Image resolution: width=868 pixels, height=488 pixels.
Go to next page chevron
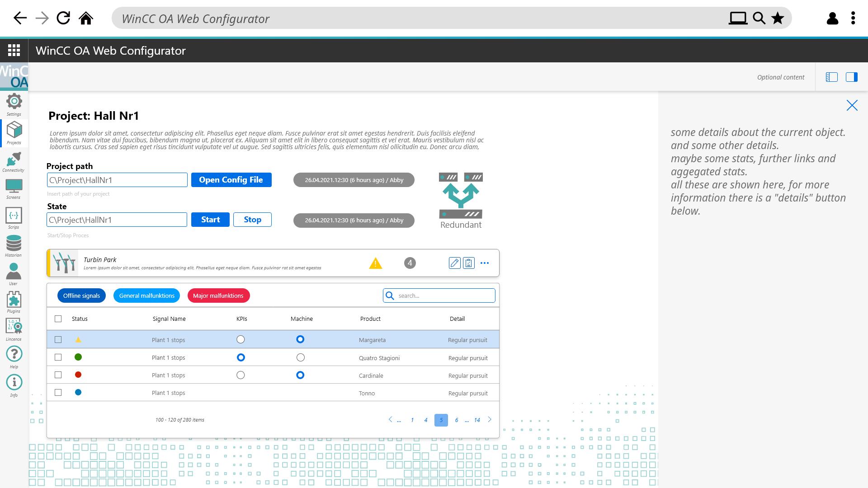click(x=490, y=420)
